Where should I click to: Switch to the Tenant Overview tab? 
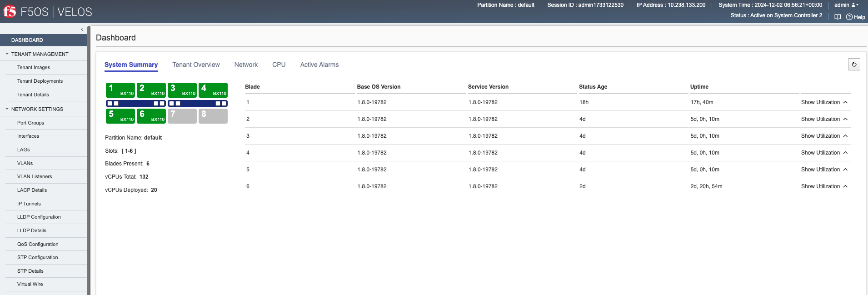[x=196, y=65]
